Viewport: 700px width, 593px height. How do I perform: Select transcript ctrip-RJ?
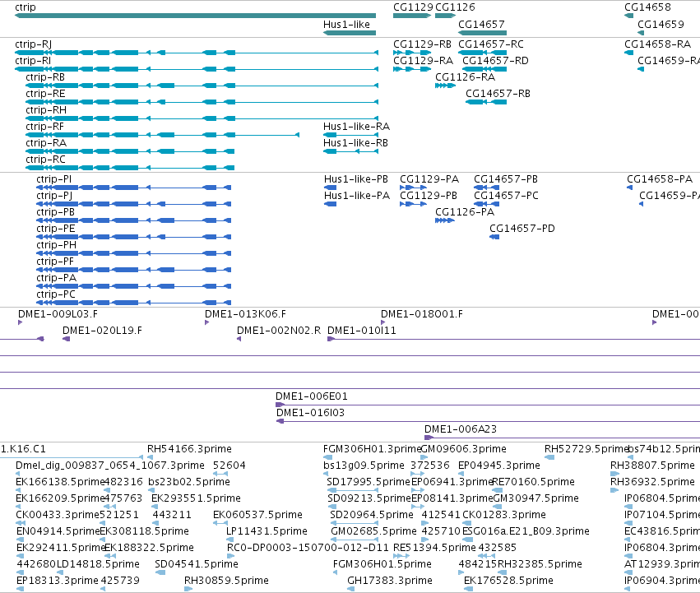pos(34,44)
